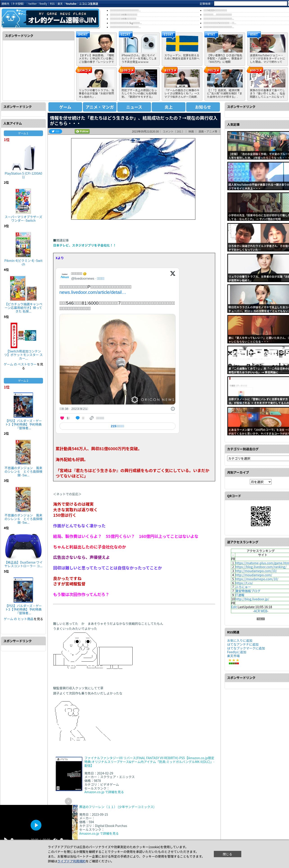Open the PlayStation 5 product image
Viewport: 289px width, 868px height.
click(x=23, y=157)
